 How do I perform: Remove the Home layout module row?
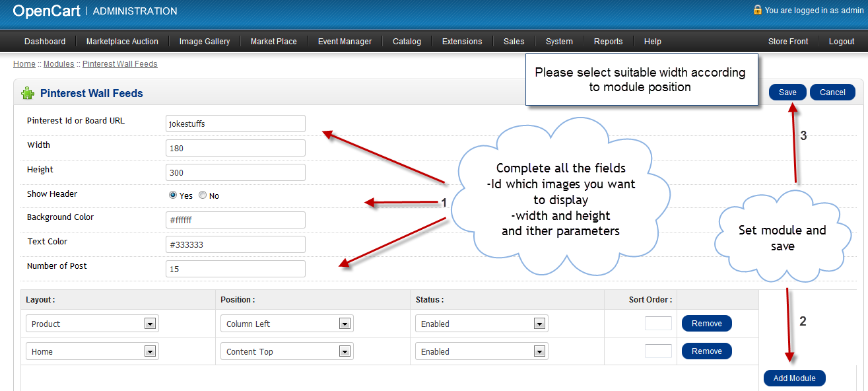(x=707, y=351)
